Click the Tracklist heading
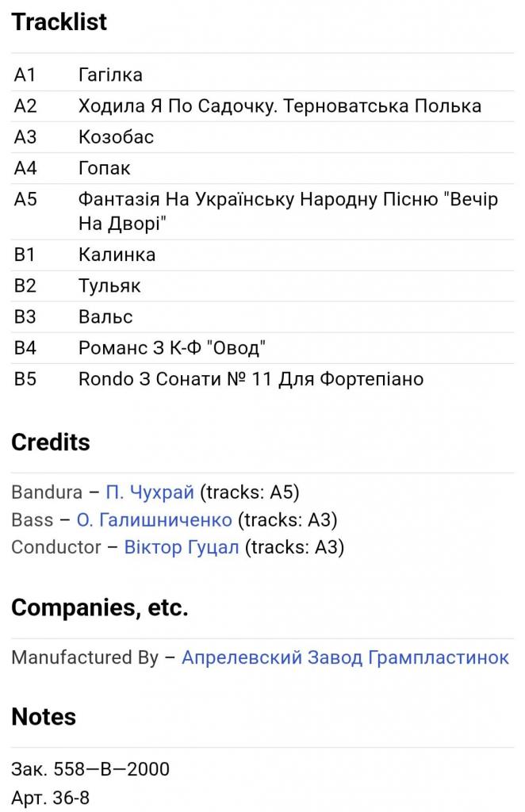Viewport: 525px width, 812px height. 59,22
